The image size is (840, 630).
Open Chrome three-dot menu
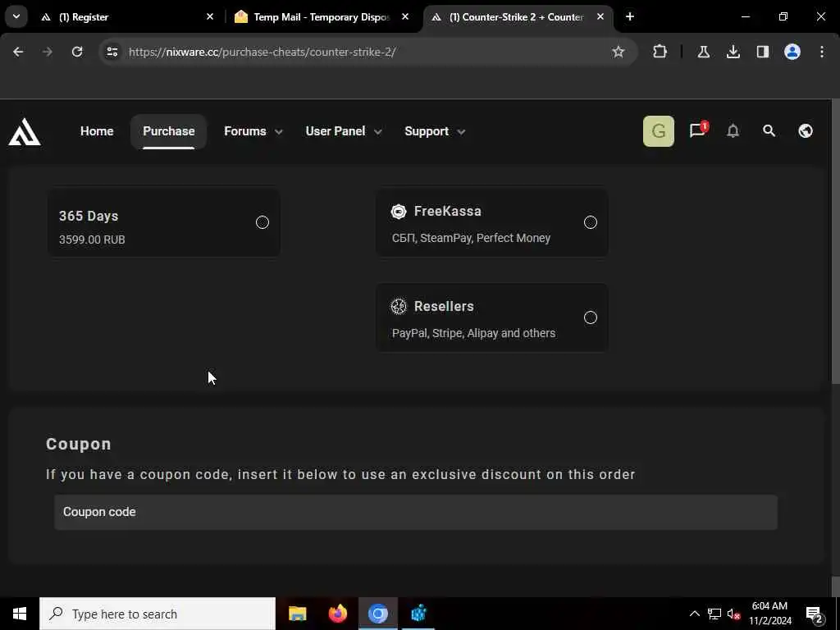(822, 52)
